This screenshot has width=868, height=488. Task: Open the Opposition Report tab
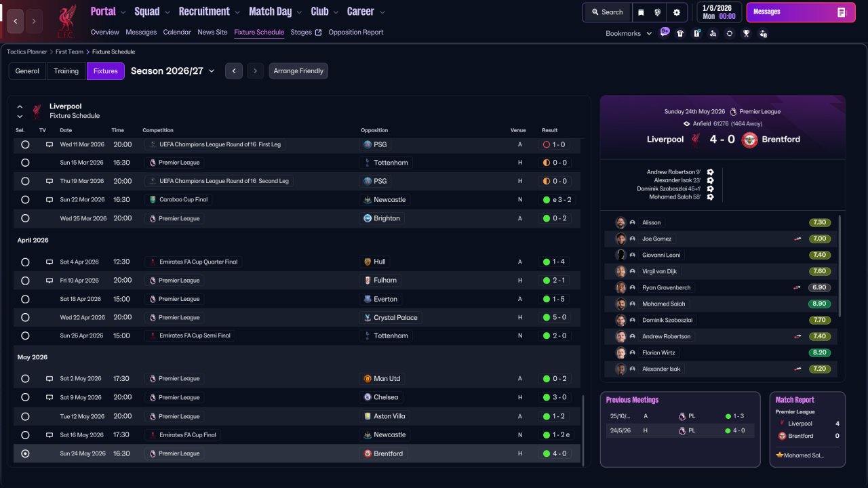(x=356, y=32)
